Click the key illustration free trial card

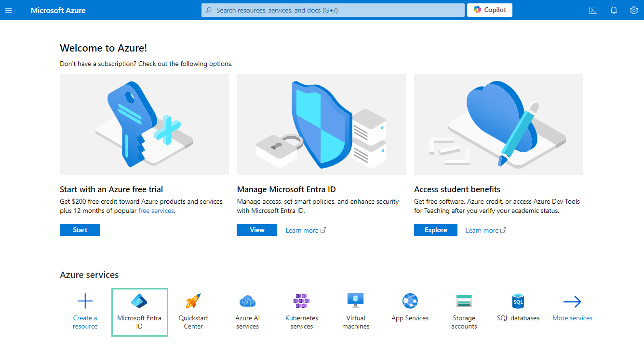point(144,125)
